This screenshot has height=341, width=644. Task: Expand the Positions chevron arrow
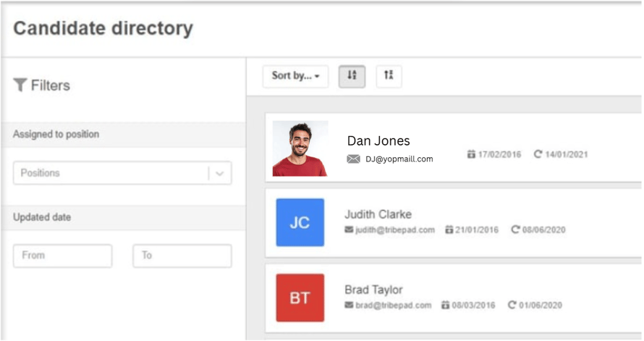[x=220, y=174]
